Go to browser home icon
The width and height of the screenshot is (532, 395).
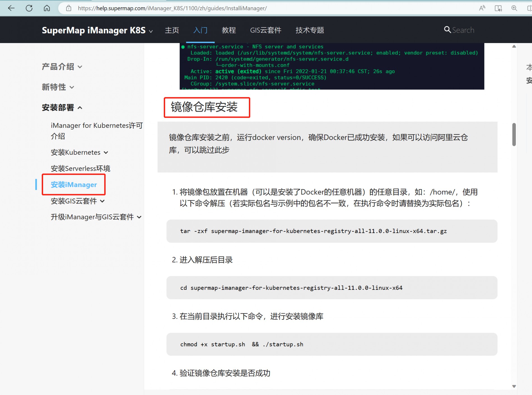click(x=47, y=8)
